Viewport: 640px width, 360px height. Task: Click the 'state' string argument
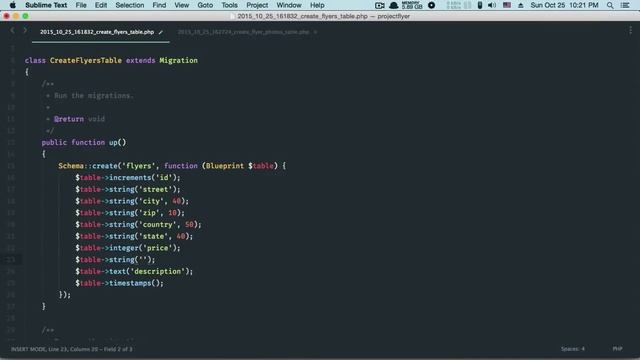coord(153,236)
